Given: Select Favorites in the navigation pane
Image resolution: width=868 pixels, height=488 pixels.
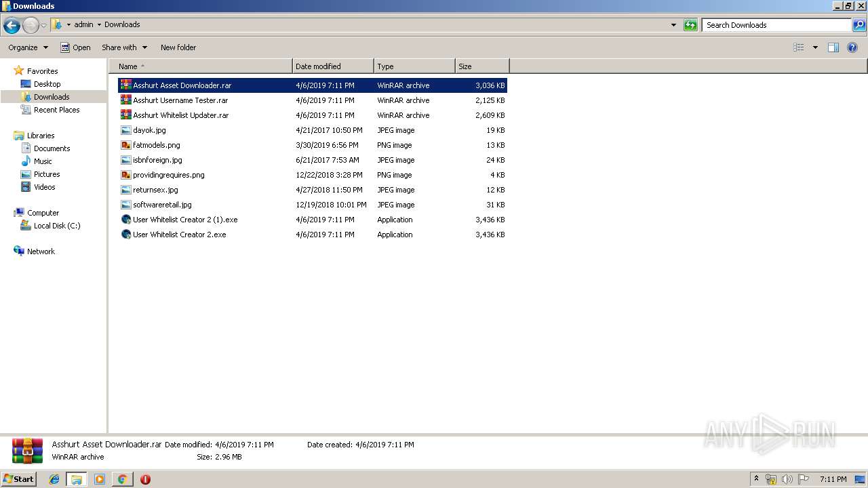Looking at the screenshot, I should 42,71.
